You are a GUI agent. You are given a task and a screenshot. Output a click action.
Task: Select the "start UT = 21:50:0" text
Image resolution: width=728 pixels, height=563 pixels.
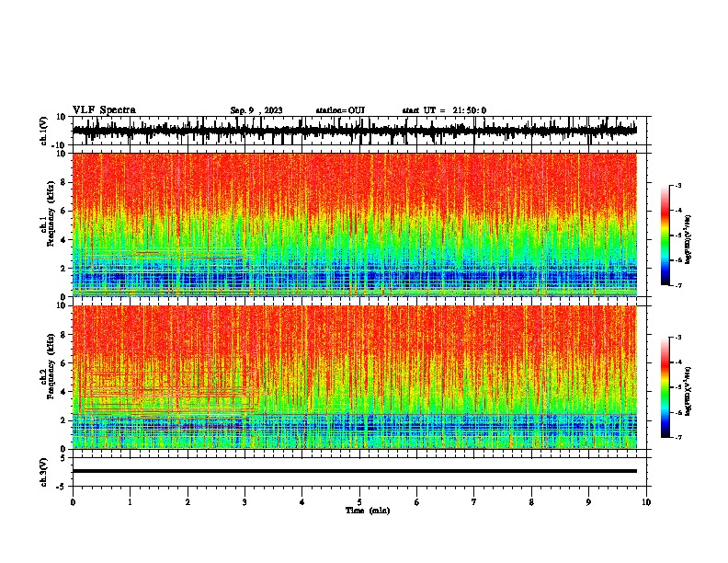[444, 110]
